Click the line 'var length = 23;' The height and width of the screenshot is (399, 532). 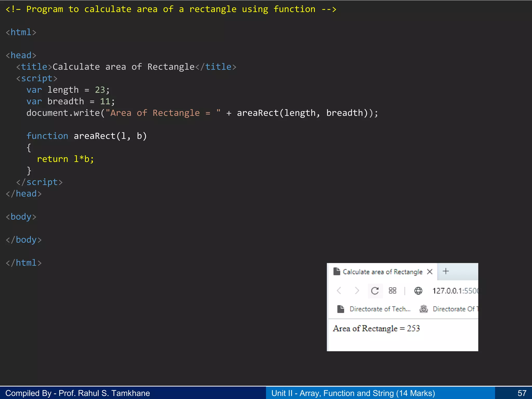point(68,90)
